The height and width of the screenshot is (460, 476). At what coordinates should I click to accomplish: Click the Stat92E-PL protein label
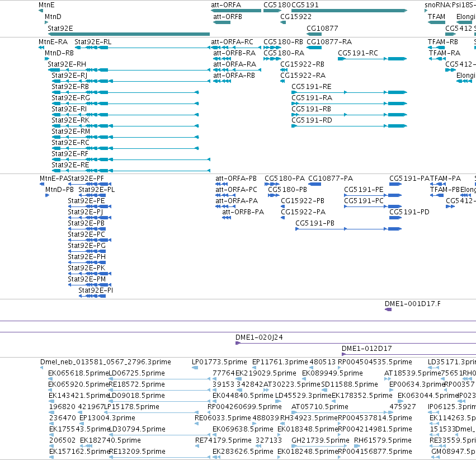point(97,190)
